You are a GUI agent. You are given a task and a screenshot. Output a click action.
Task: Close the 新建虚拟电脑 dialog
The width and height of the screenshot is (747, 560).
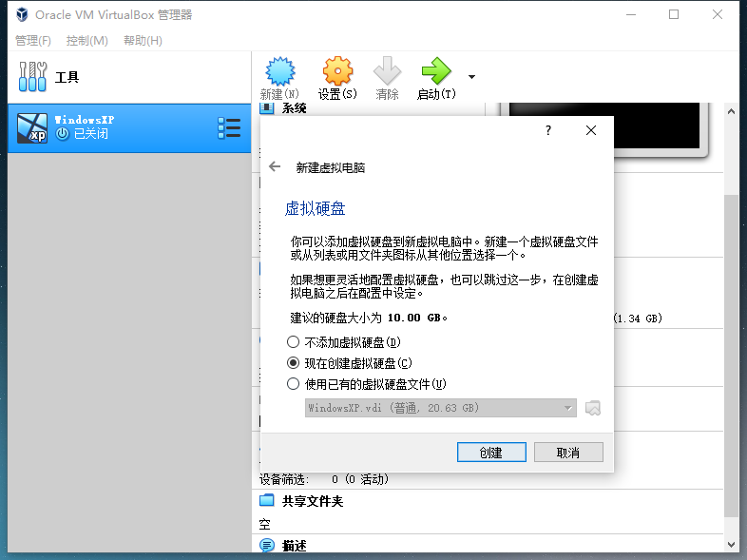[591, 130]
